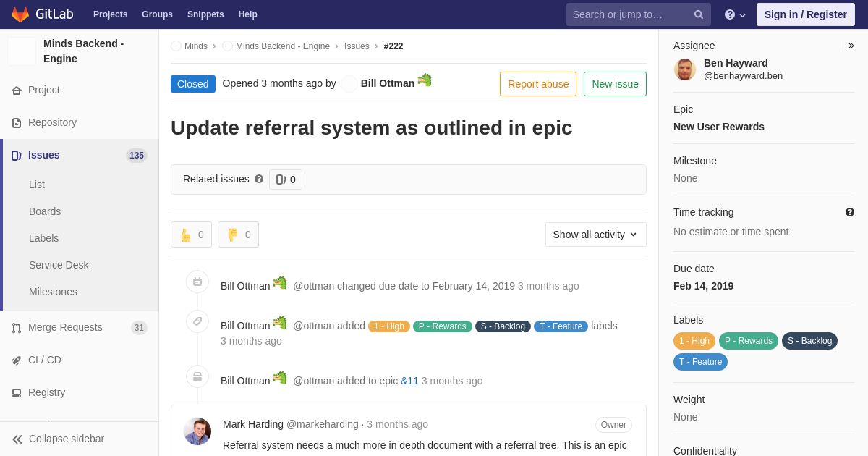Click New issue button
This screenshot has width=868, height=456.
click(615, 84)
